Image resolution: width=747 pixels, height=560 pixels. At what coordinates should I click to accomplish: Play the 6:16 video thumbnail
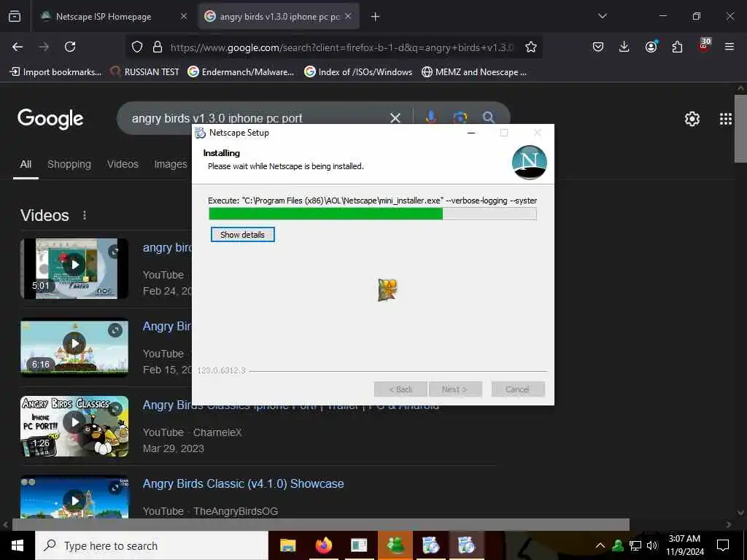point(74,347)
